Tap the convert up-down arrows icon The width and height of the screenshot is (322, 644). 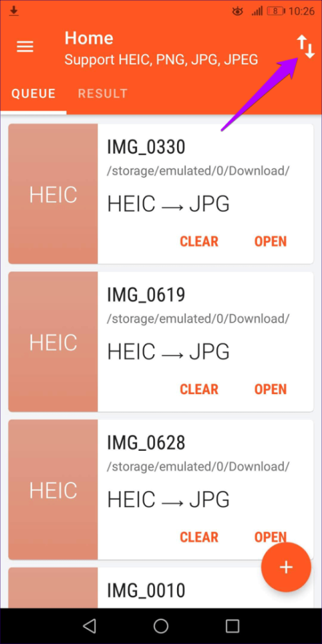305,46
